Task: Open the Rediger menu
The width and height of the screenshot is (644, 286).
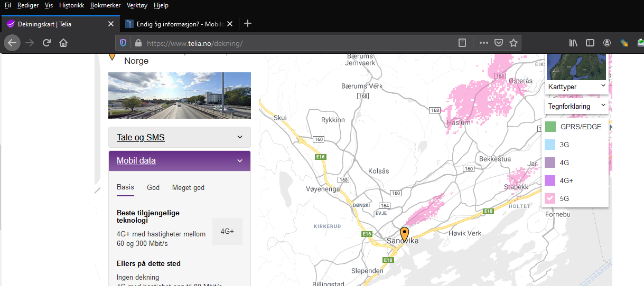Action: (x=28, y=5)
